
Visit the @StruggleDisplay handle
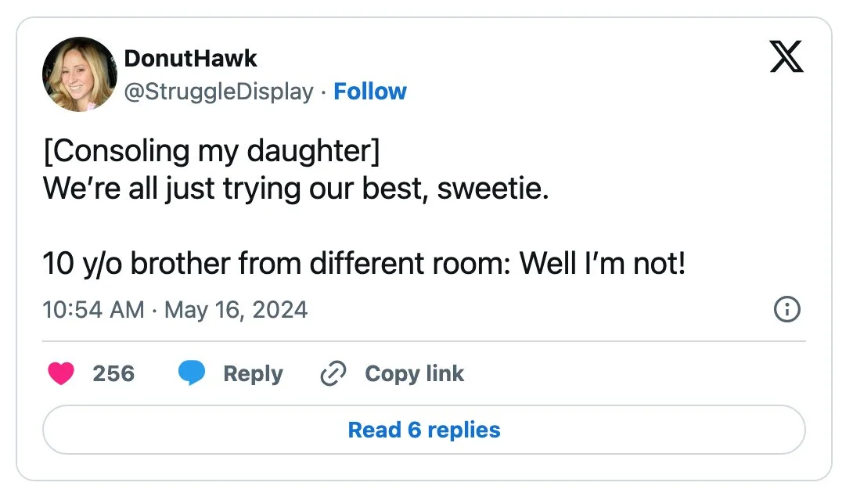point(218,92)
